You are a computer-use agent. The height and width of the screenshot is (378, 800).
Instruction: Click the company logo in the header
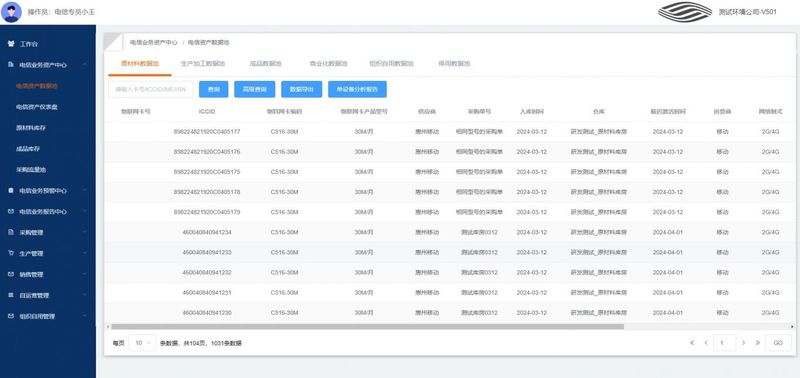[x=685, y=12]
